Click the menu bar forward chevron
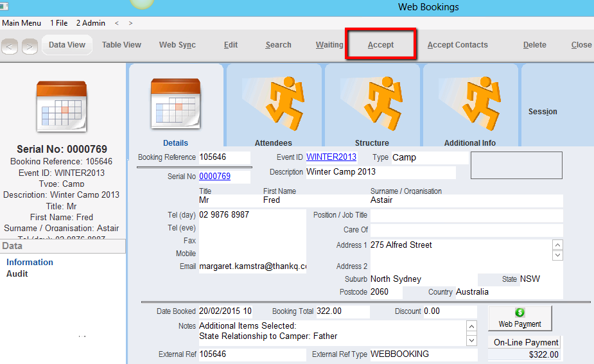Screen dimensions: 594x364 pyautogui.click(x=130, y=23)
